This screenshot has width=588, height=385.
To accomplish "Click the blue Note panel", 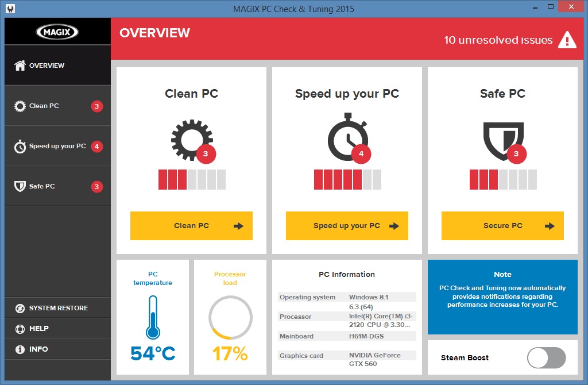I will point(502,297).
